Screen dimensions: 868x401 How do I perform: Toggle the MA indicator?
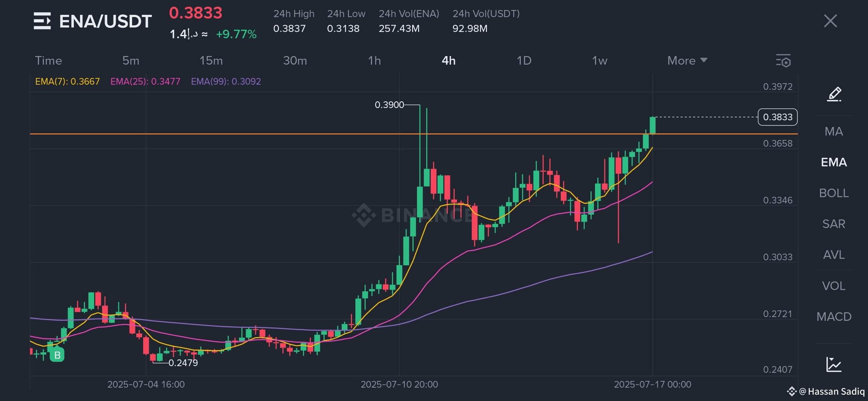[x=834, y=131]
